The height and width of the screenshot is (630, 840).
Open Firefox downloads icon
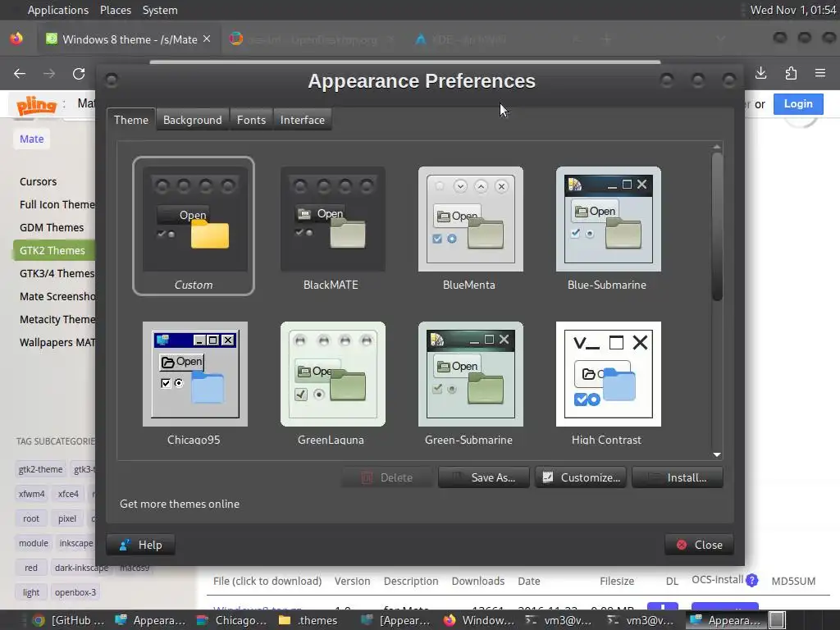point(760,73)
